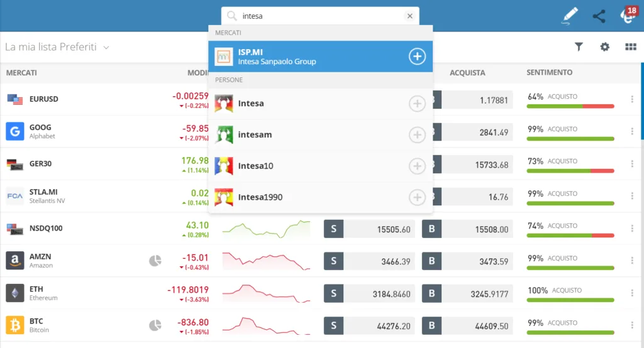Open profile of user Intesa10

[x=255, y=166]
